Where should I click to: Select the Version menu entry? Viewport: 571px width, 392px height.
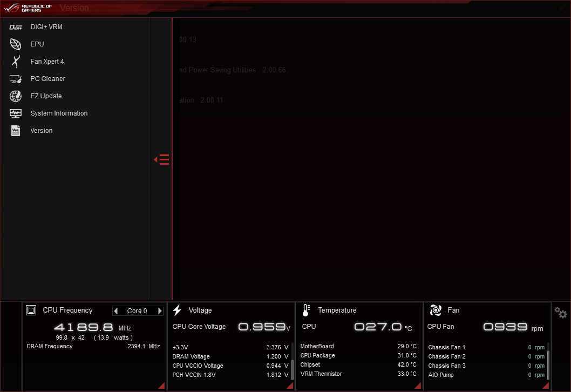pos(42,131)
